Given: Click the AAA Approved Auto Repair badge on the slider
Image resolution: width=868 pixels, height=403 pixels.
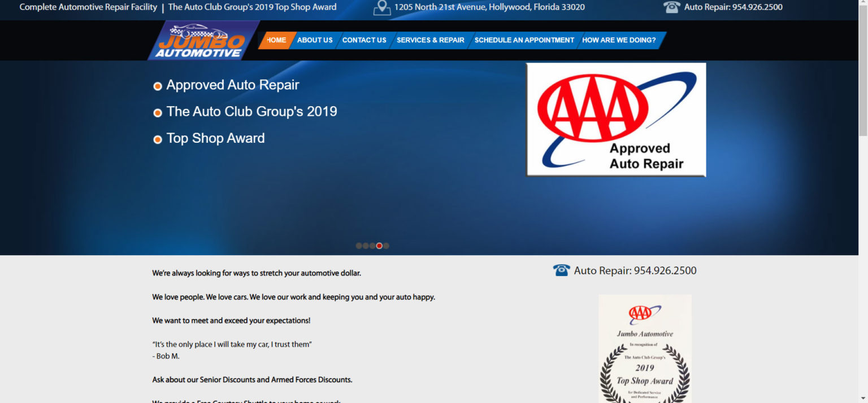Looking at the screenshot, I should tap(615, 119).
